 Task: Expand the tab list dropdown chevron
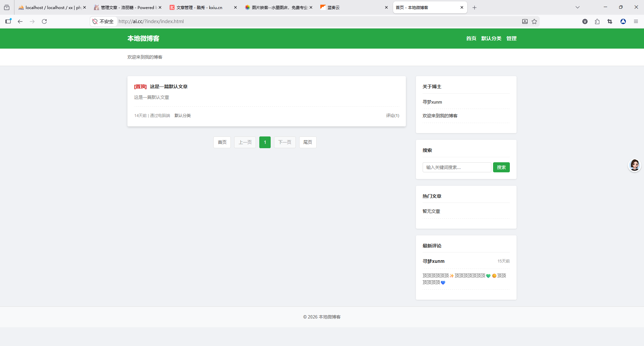[577, 7]
